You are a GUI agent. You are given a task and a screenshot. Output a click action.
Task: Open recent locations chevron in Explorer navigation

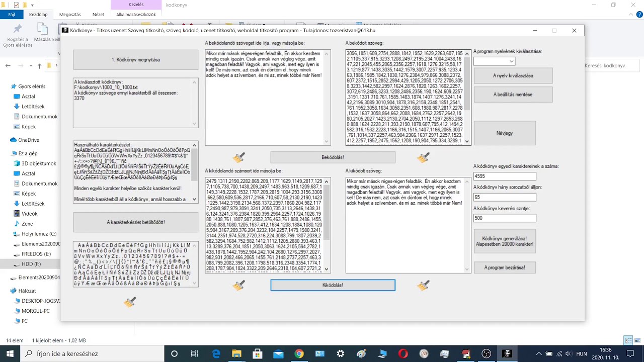(31, 66)
